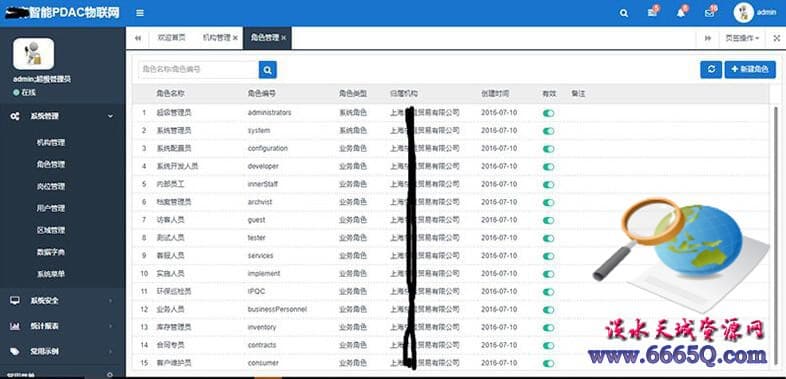Switch to the 欢迎首页 tab
This screenshot has height=379, width=786.
[171, 38]
